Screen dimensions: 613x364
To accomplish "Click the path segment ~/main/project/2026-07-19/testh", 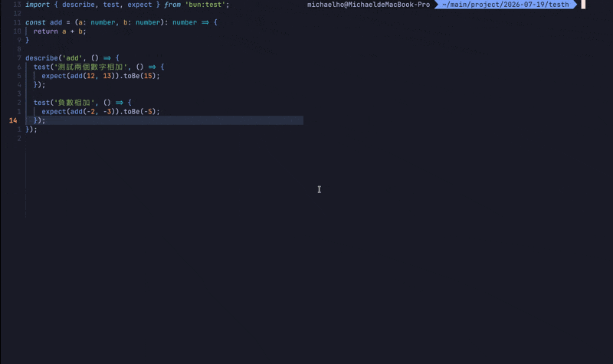I will coord(506,5).
